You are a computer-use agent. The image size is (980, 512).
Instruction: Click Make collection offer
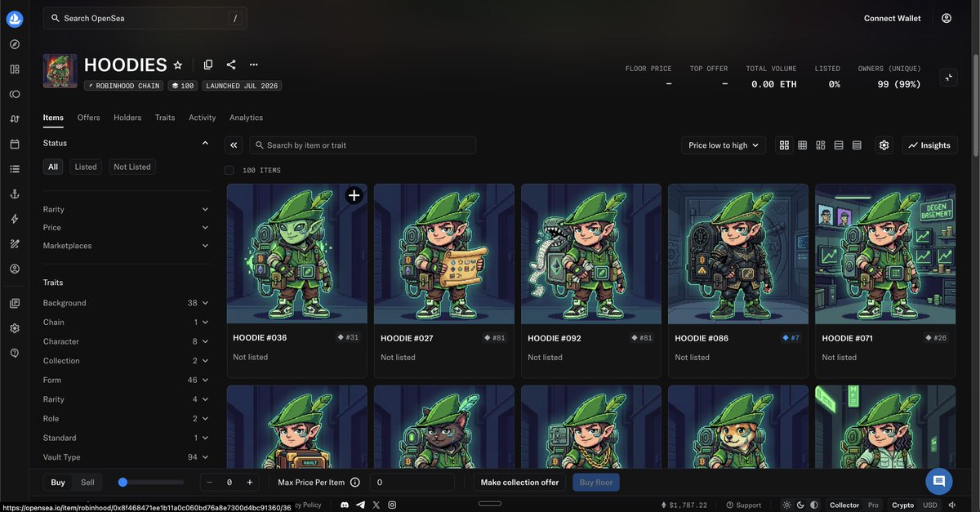tap(519, 483)
